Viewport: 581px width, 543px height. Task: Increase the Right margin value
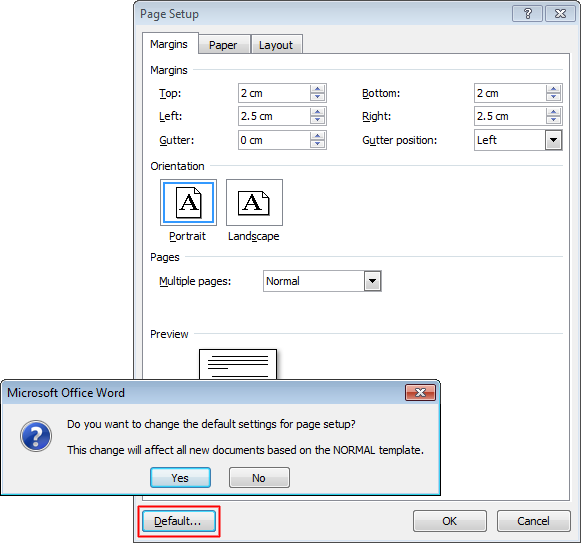[x=554, y=112]
